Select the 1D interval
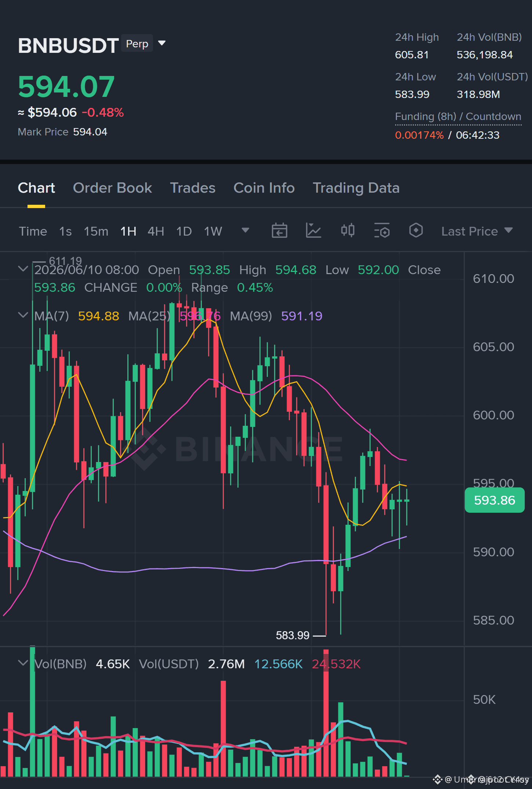This screenshot has height=789, width=532. 184,231
